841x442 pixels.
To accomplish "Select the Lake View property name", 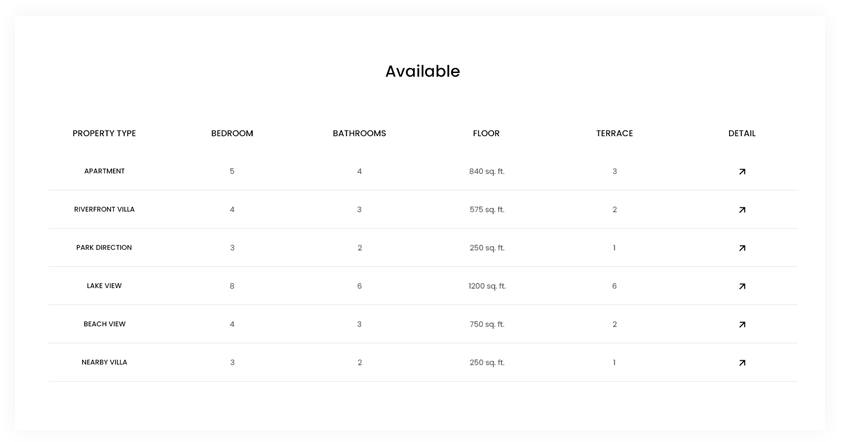I will coord(104,285).
